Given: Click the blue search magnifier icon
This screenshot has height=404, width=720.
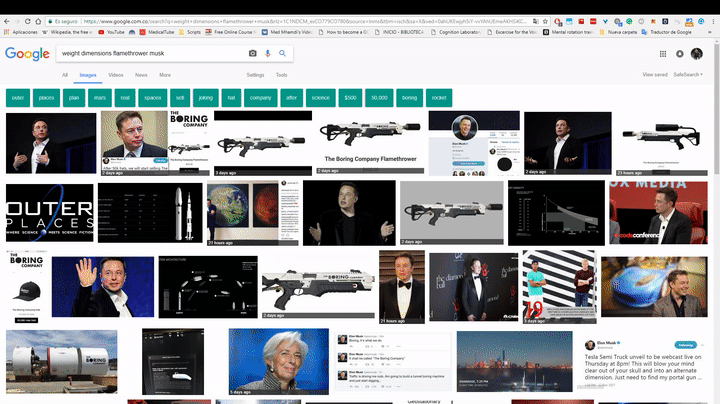Looking at the screenshot, I should coord(282,53).
